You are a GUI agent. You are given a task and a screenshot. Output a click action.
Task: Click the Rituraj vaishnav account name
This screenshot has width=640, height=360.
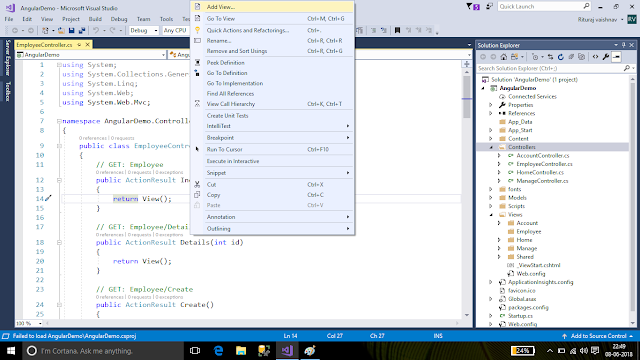[597, 20]
